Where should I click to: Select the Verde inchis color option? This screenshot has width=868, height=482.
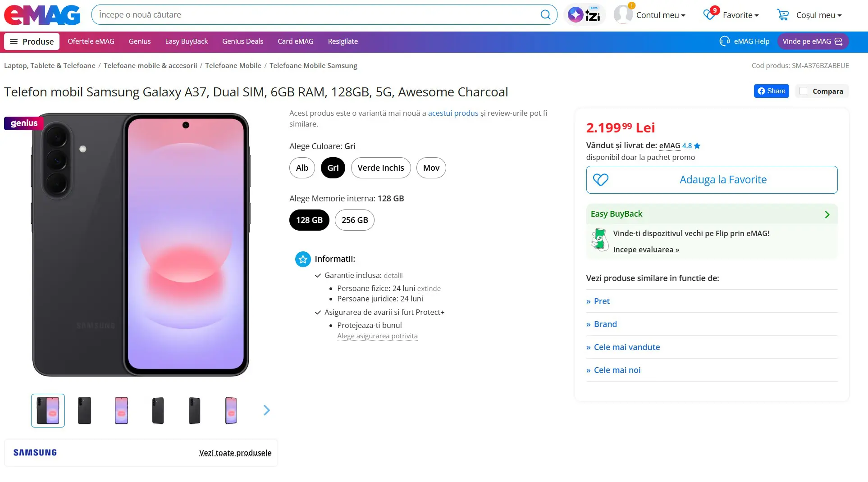tap(380, 168)
